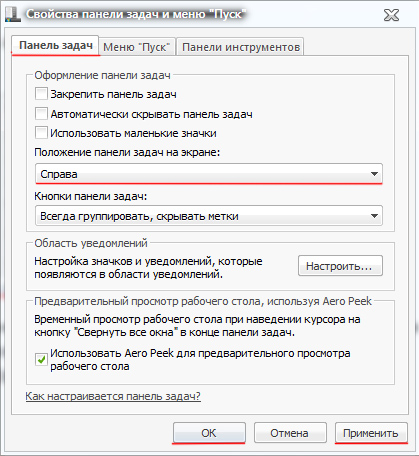Click the Настроить... button
Viewport: 419px width, 456px height.
(x=340, y=266)
